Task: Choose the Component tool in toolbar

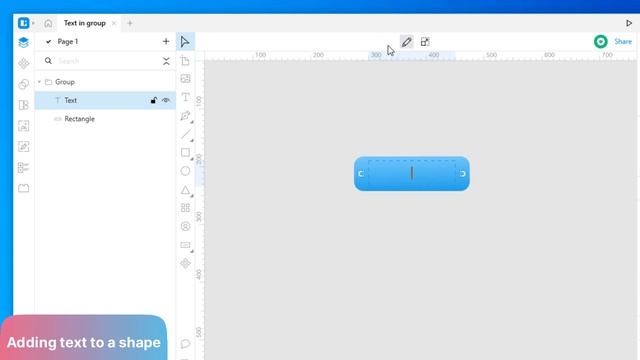Action: click(185, 263)
